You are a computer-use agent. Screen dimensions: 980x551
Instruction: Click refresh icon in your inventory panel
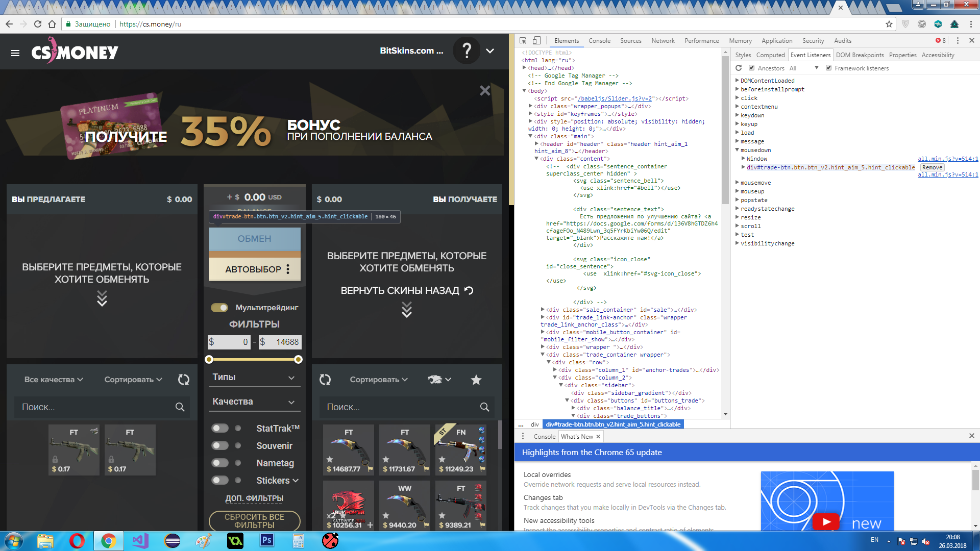[184, 380]
